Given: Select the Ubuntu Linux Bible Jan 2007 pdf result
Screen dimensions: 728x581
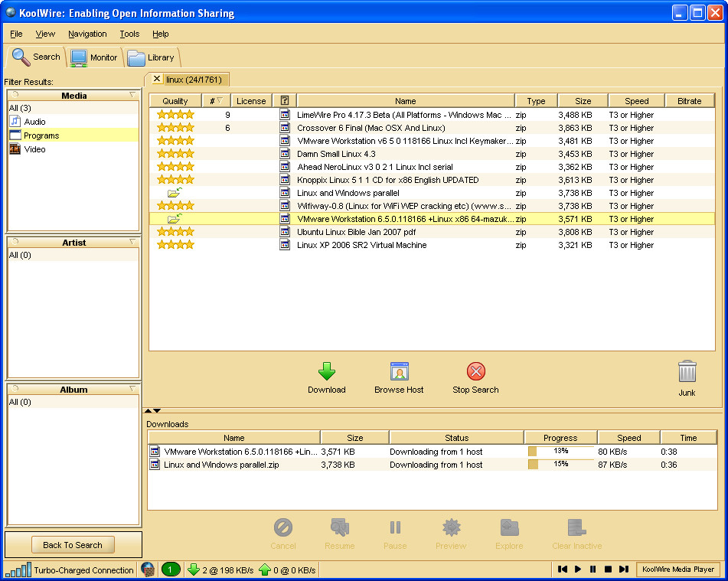Looking at the screenshot, I should click(x=432, y=232).
